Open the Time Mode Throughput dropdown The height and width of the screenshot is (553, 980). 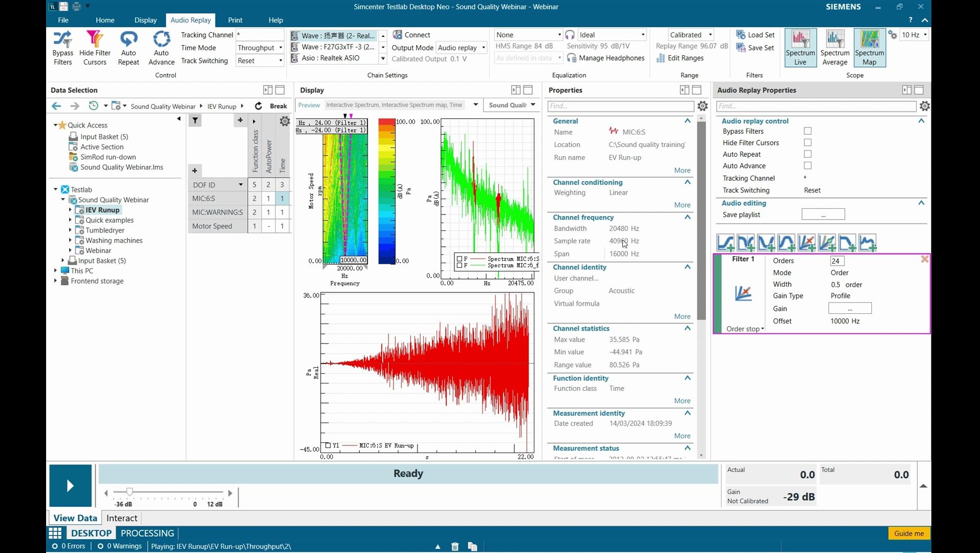pos(260,48)
